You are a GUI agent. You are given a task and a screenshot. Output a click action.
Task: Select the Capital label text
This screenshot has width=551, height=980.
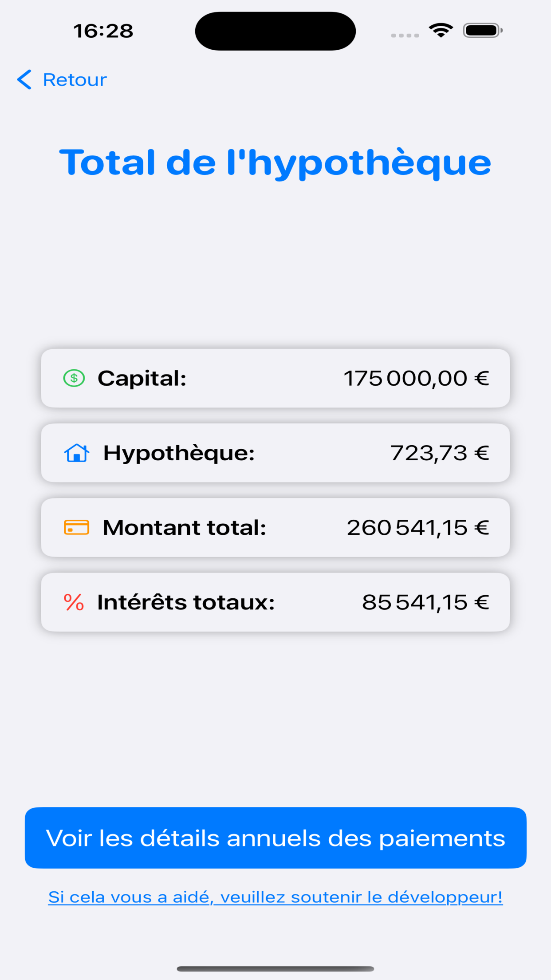click(142, 378)
